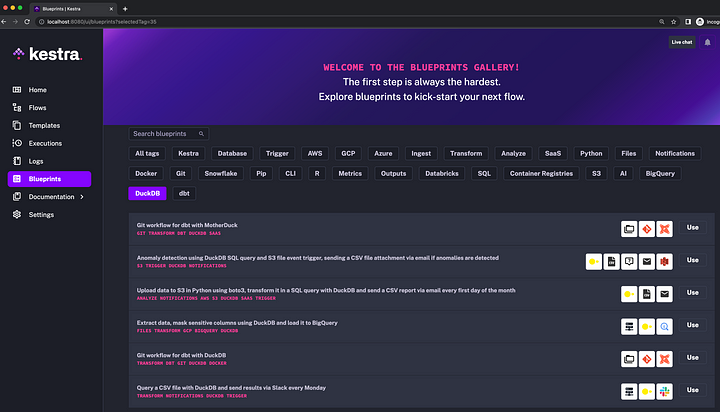Toggle the DuckDB tag filter off
Viewport: 720px width, 412px height.
(146, 193)
